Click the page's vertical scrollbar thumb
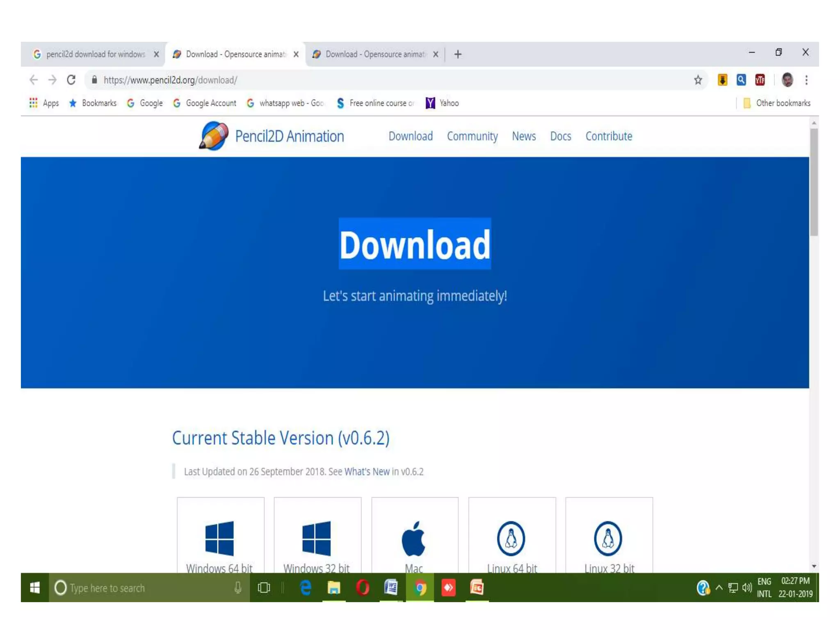Image resolution: width=840 pixels, height=630 pixels. (814, 183)
